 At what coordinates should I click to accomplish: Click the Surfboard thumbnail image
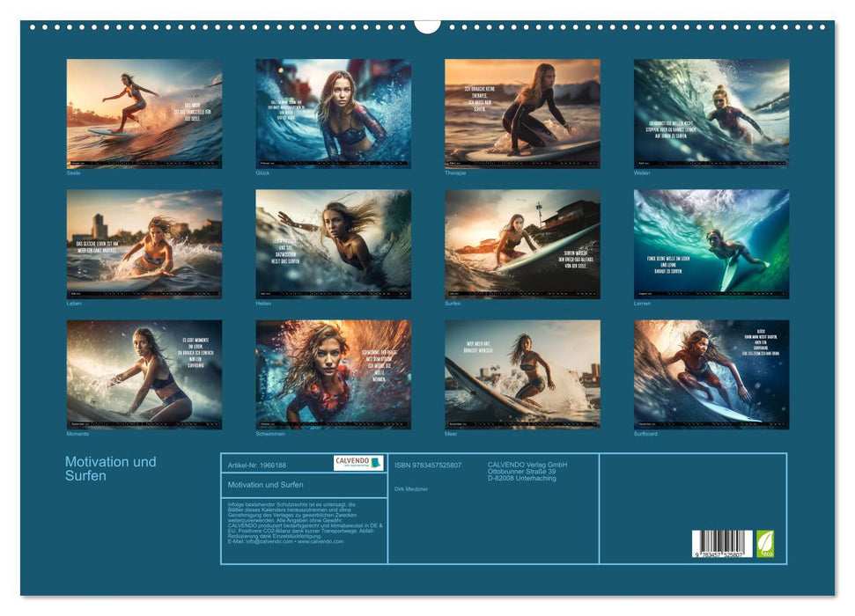(711, 375)
